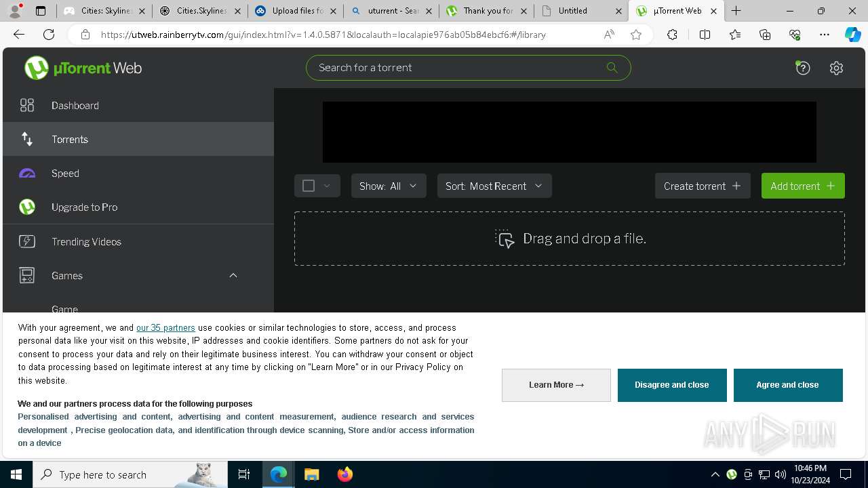The image size is (868, 488).
Task: Switch to first Cities: Skylines tab
Action: [104, 11]
